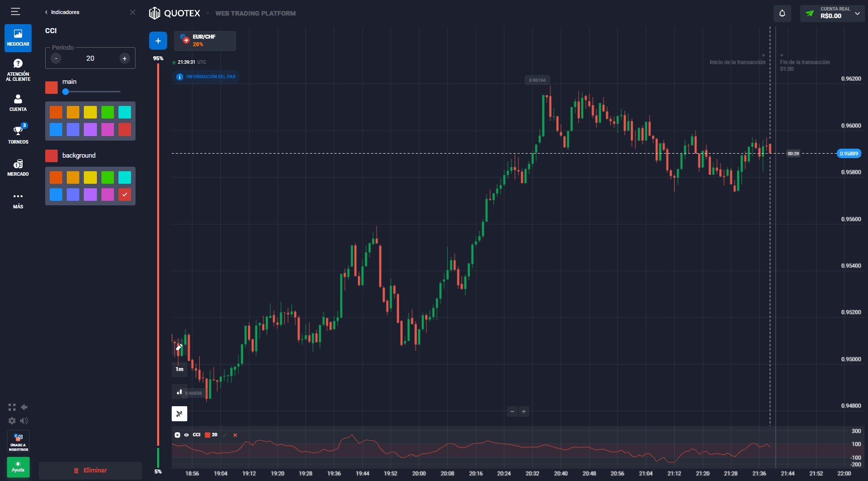Pick the green main color swatch
Screen dimensions: 868x481
pyautogui.click(x=107, y=112)
